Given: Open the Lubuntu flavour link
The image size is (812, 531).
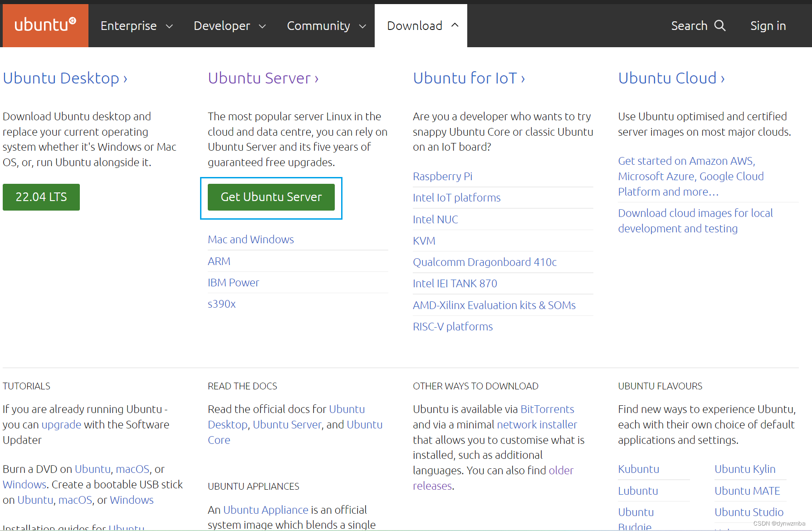Looking at the screenshot, I should (638, 491).
